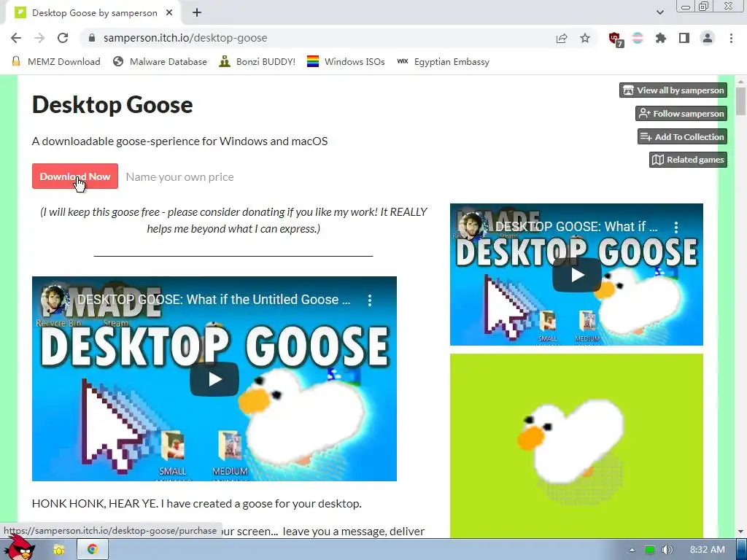Click the page vertical scrollbar thumb
Viewport: 747px width, 560px height.
click(x=740, y=101)
